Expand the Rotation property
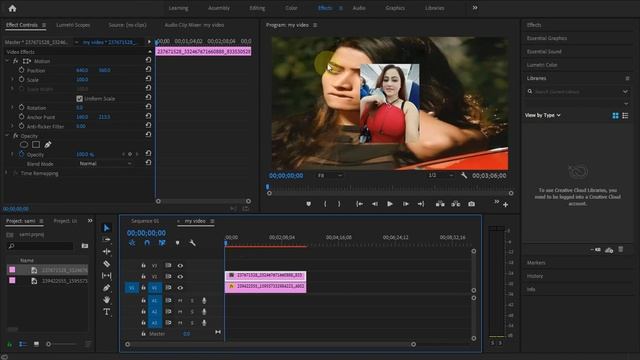The height and width of the screenshot is (360, 640). [x=12, y=107]
